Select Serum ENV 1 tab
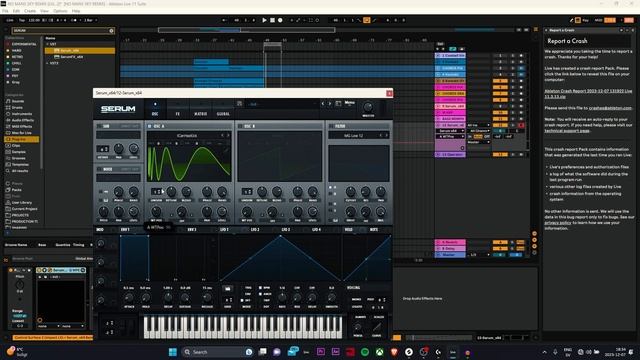The width and height of the screenshot is (640, 360). (125, 230)
